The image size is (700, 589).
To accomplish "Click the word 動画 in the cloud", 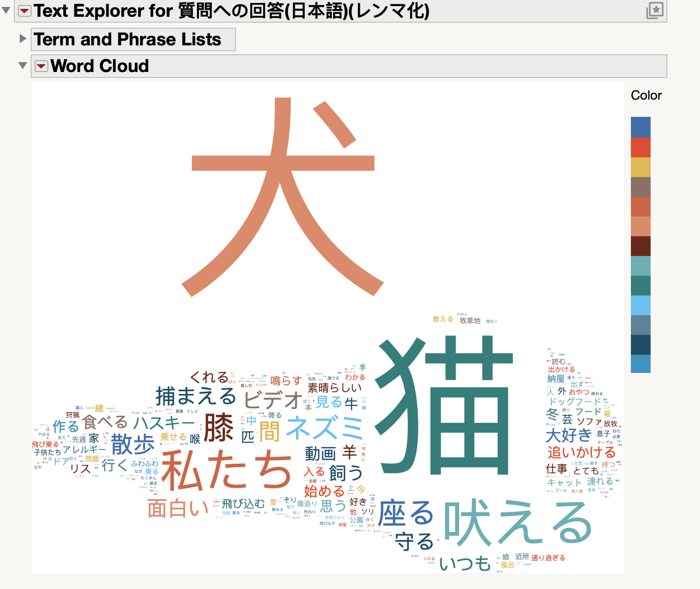I will [x=320, y=453].
